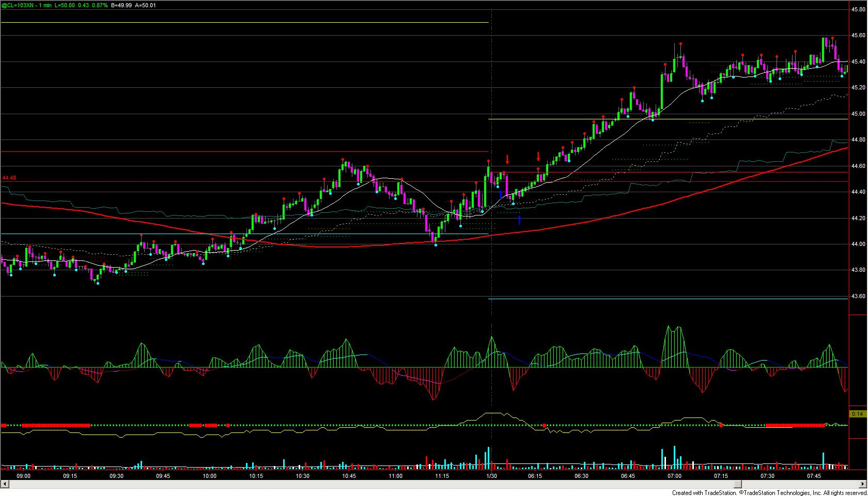The height and width of the screenshot is (496, 868).
Task: Click the 10:00 time axis label
Action: (x=210, y=476)
